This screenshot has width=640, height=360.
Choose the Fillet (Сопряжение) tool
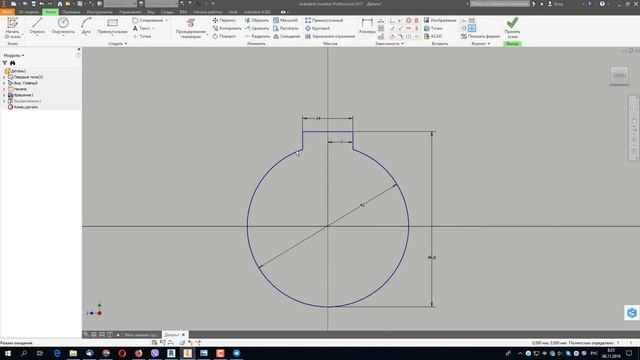147,20
